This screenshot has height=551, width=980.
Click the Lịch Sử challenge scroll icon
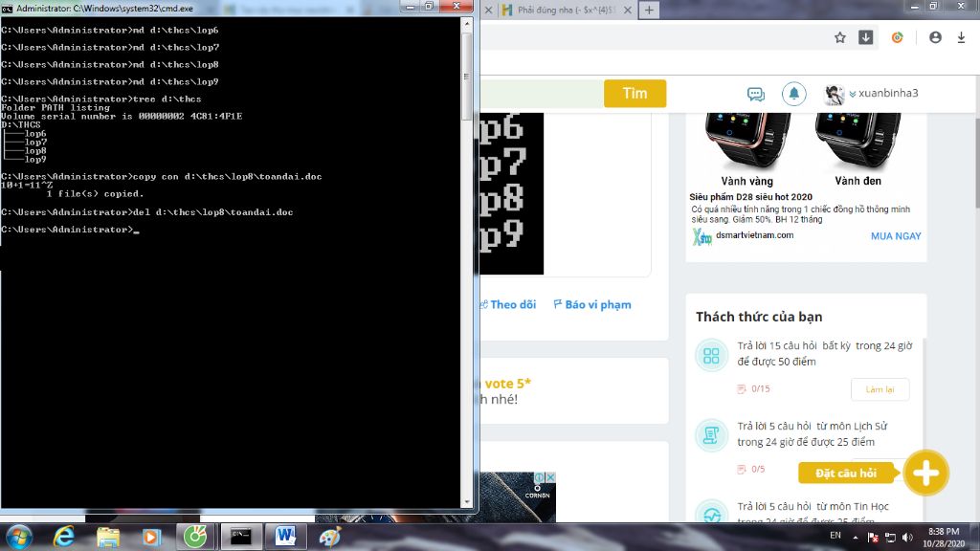[711, 435]
